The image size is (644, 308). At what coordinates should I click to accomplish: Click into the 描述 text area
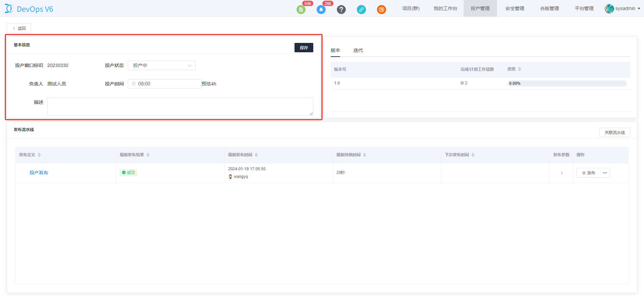(180, 107)
